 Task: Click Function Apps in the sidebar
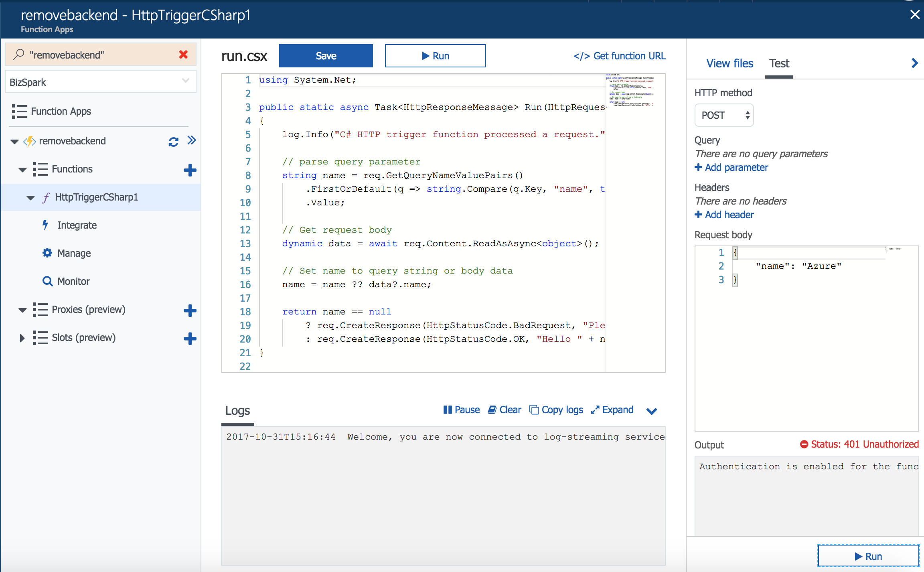pyautogui.click(x=61, y=111)
